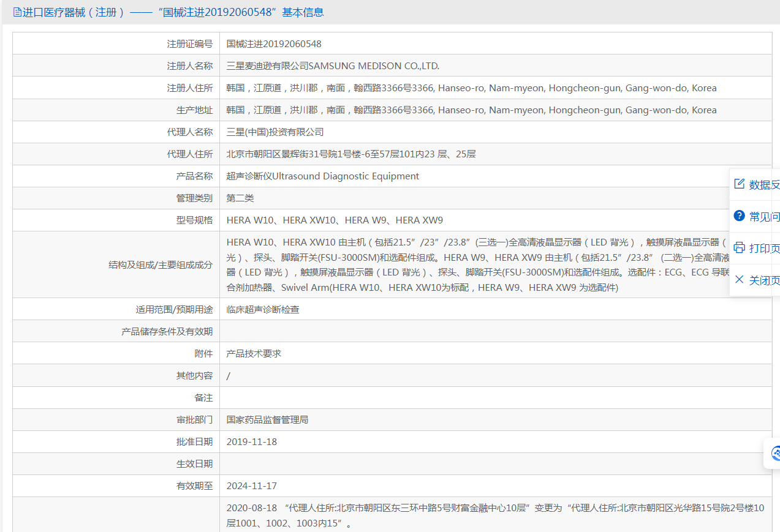Click 其他内容 label cell

point(116,375)
